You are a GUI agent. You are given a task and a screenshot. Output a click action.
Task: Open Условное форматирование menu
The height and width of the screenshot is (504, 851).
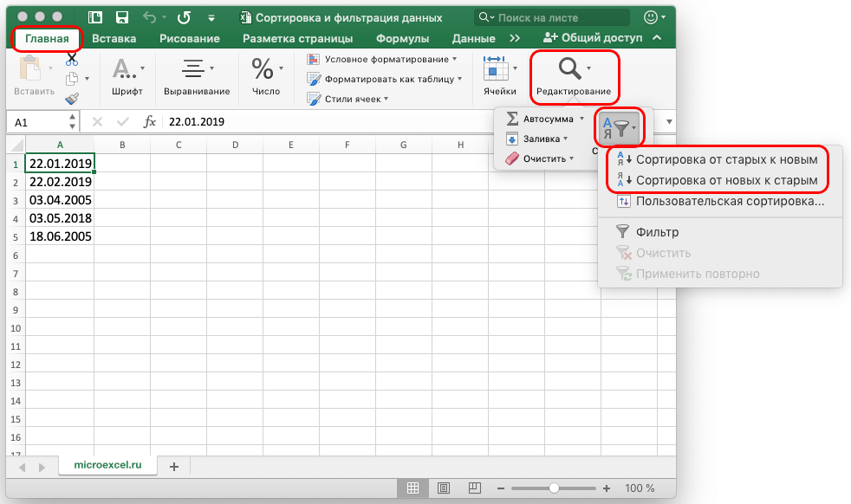[381, 59]
